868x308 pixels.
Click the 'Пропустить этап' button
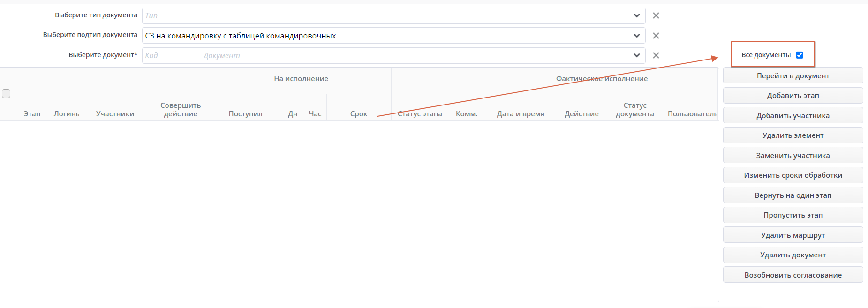(x=793, y=215)
